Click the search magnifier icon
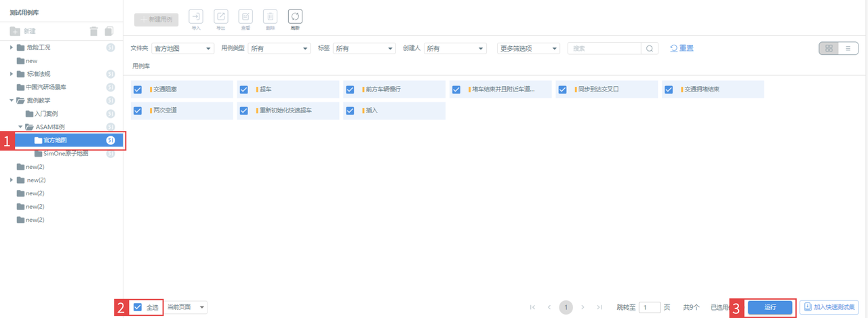Image resolution: width=868 pixels, height=318 pixels. click(650, 49)
